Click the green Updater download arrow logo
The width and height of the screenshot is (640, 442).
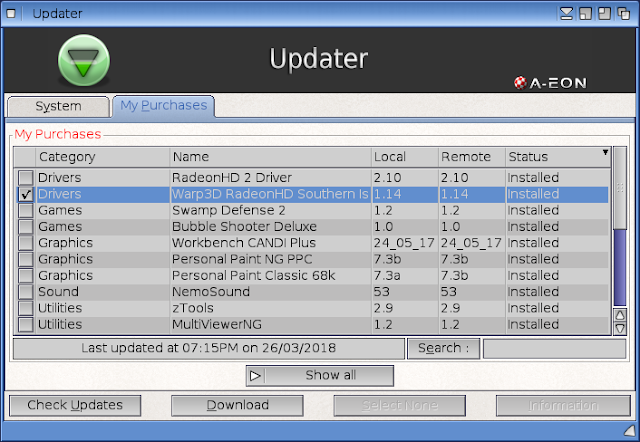pyautogui.click(x=84, y=60)
